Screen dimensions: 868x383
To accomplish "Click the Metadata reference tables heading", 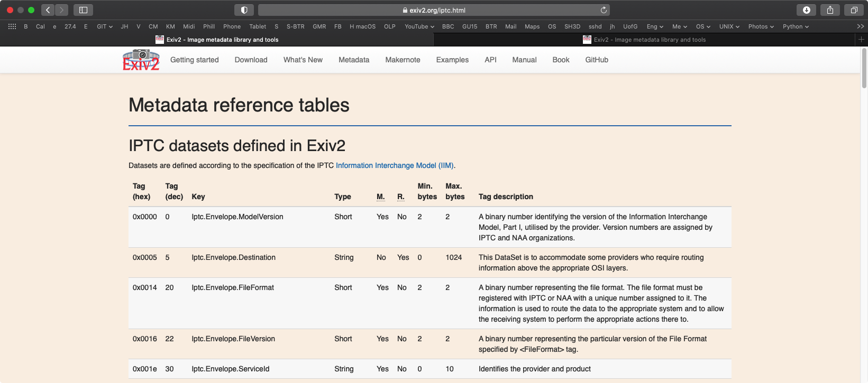I will point(239,105).
